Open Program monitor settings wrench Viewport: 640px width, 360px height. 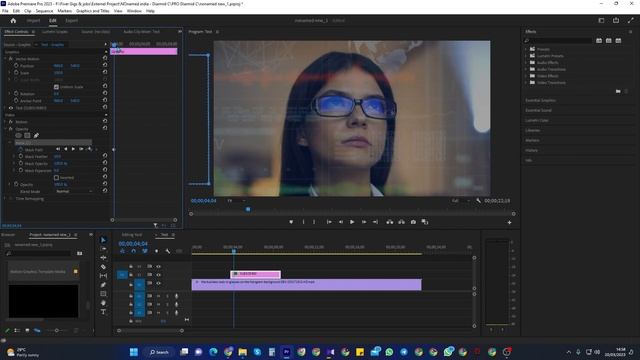478,200
